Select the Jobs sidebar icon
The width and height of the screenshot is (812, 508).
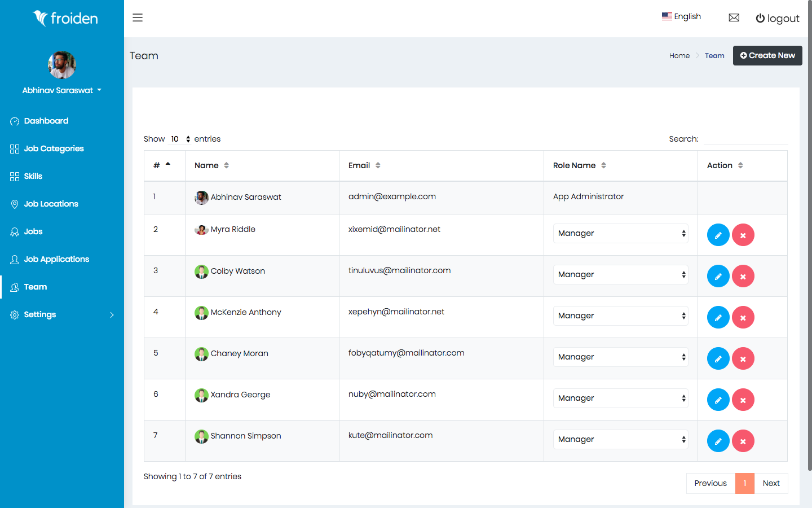click(14, 231)
